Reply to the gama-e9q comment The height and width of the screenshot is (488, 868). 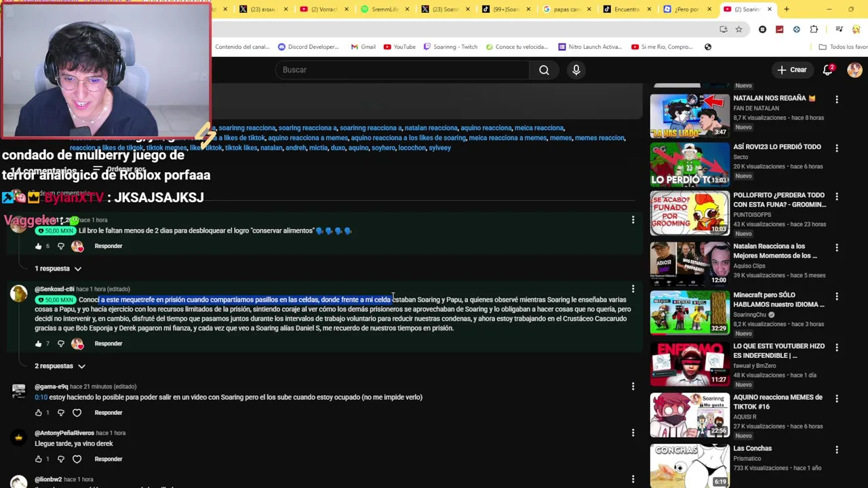coord(108,413)
